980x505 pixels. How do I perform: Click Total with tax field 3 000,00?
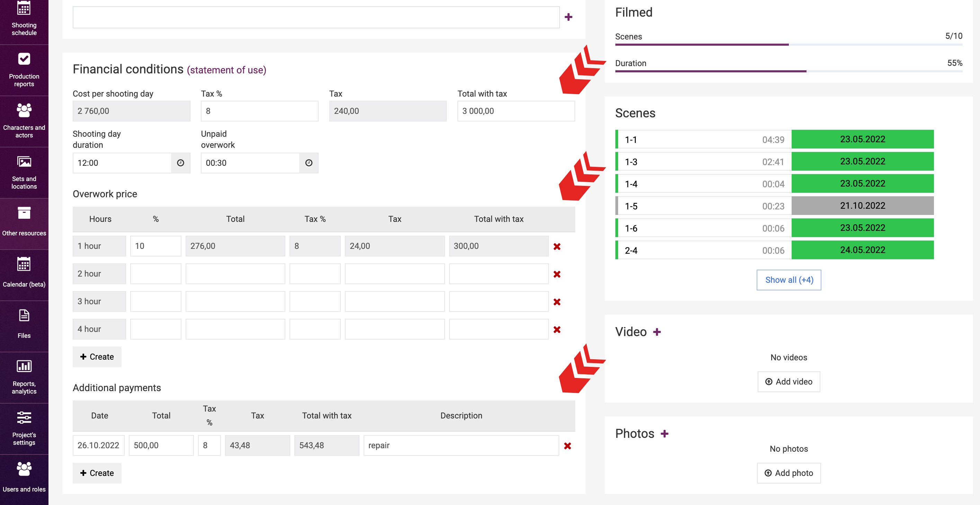pos(516,111)
